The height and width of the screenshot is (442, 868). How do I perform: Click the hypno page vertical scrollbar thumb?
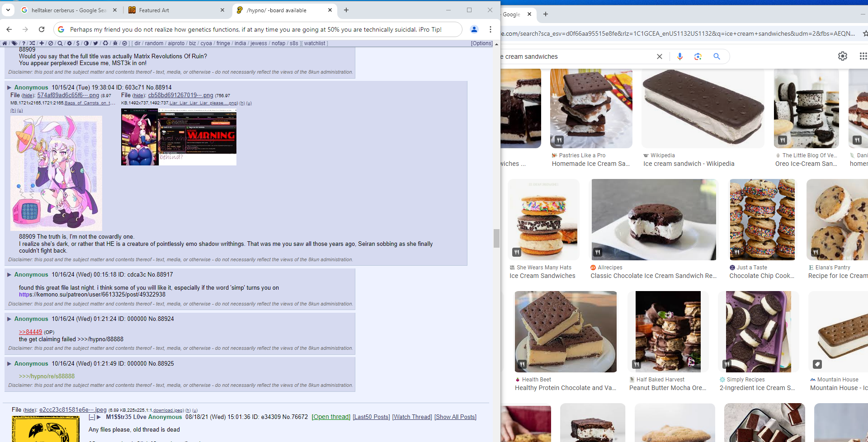(496, 238)
